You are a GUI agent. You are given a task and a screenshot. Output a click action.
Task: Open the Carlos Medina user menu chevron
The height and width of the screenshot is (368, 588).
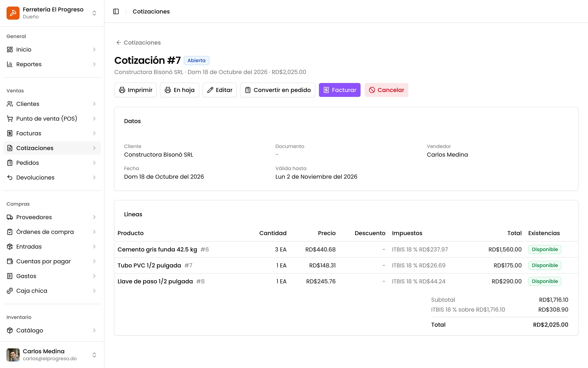[x=94, y=355]
